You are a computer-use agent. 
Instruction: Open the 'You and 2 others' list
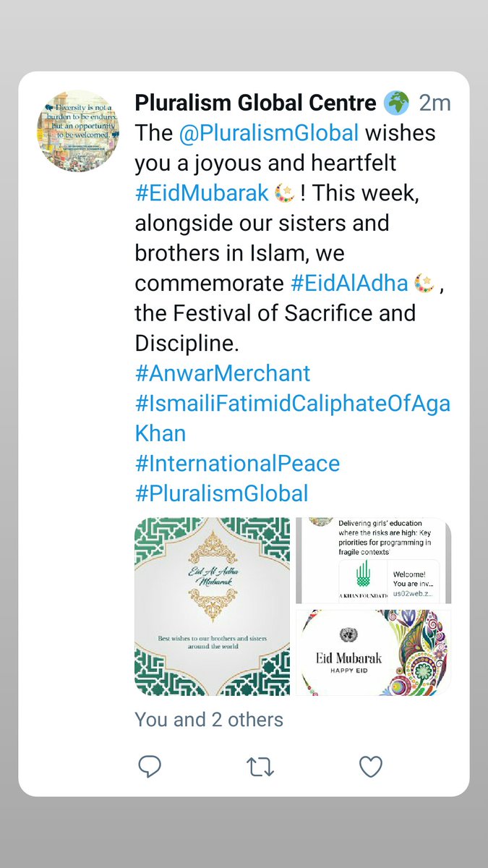[x=209, y=720]
